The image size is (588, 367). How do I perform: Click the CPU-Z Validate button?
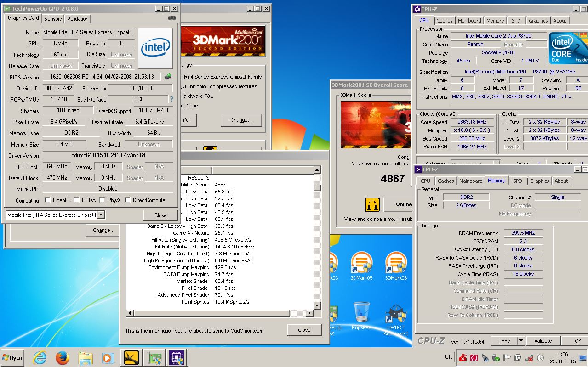543,341
